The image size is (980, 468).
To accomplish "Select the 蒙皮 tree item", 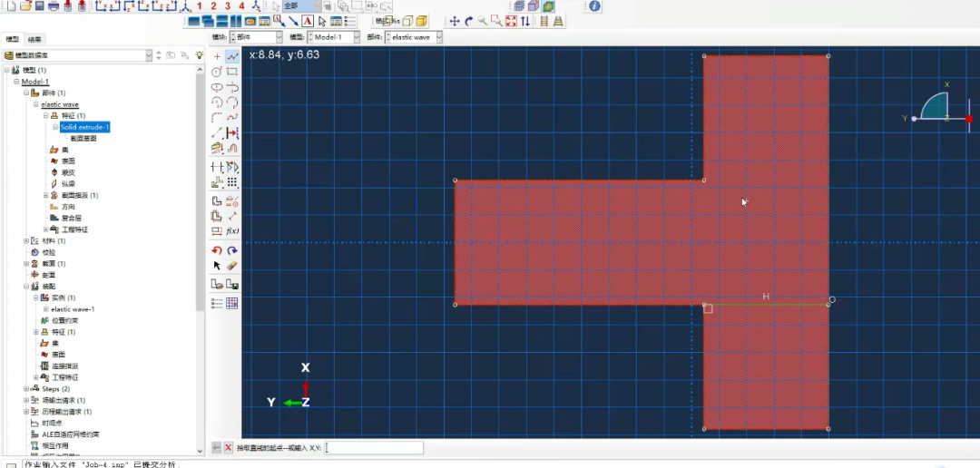I will [x=68, y=172].
